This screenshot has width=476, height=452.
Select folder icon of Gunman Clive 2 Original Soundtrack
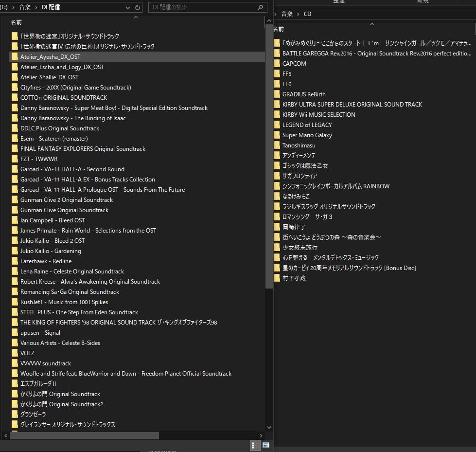(x=15, y=200)
